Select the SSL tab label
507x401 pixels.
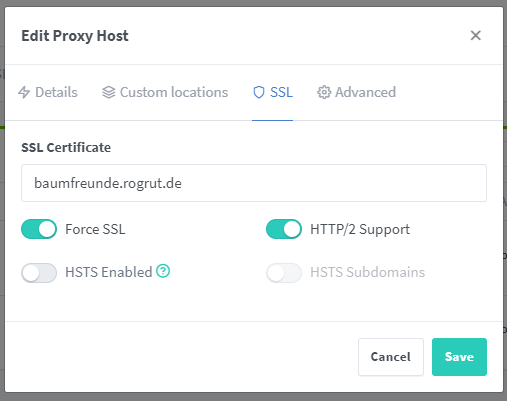coord(281,92)
